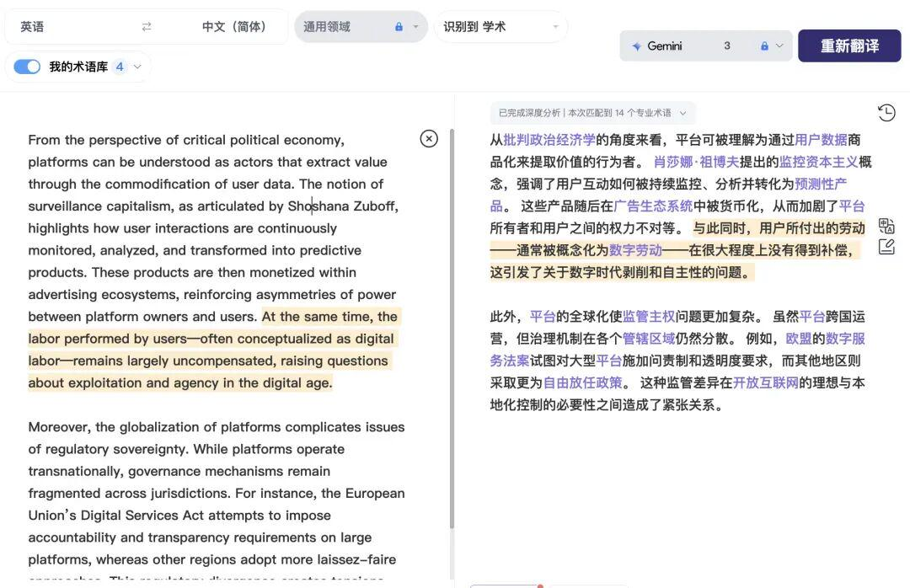Click term link 用户数据
This screenshot has height=588, width=910.
tap(821, 140)
